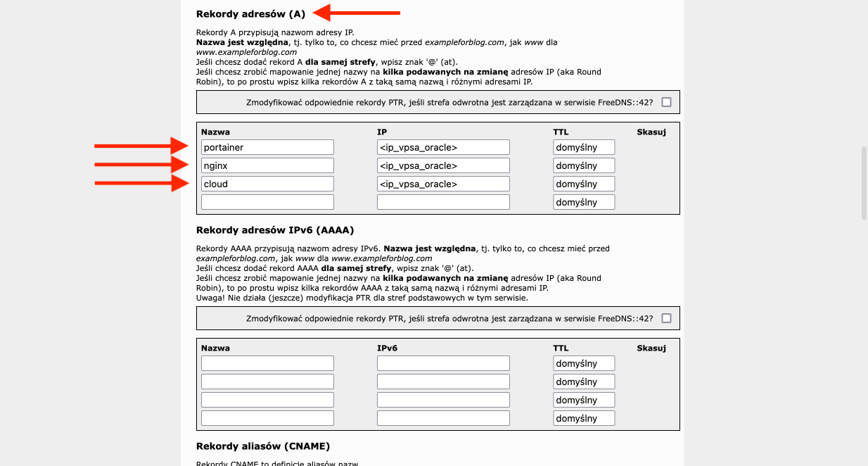Click IP field of the nginx record
The image size is (868, 466).
[x=443, y=165]
